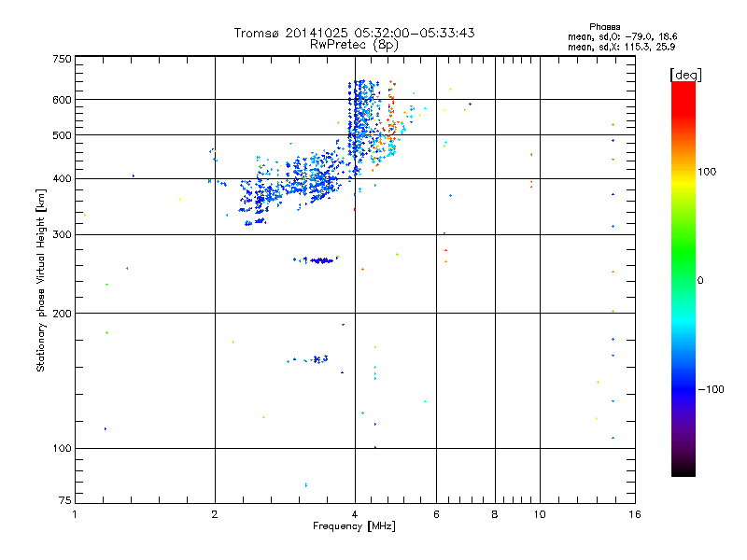Screen dimensions: 747x560
Task: Click the y-axis "100" tick label
Action: click(x=62, y=449)
